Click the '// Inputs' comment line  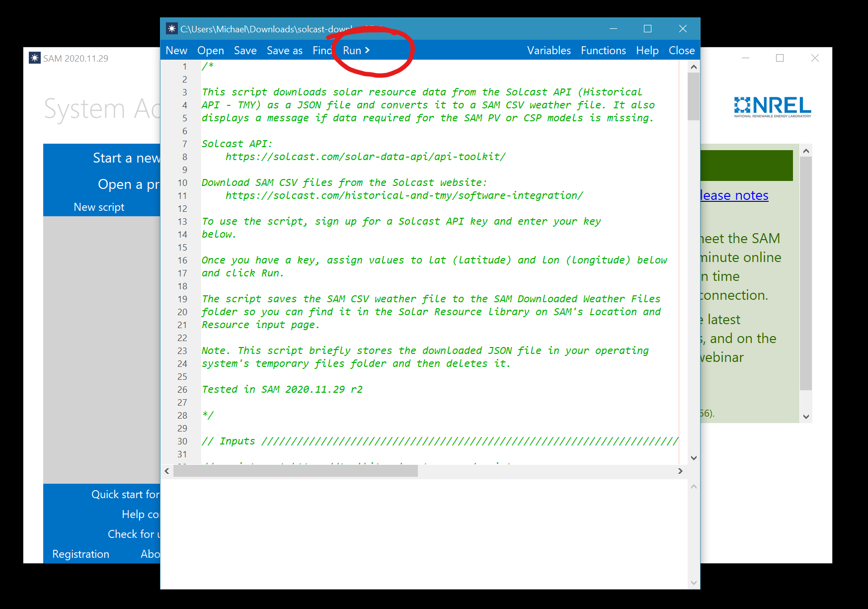pyautogui.click(x=440, y=441)
